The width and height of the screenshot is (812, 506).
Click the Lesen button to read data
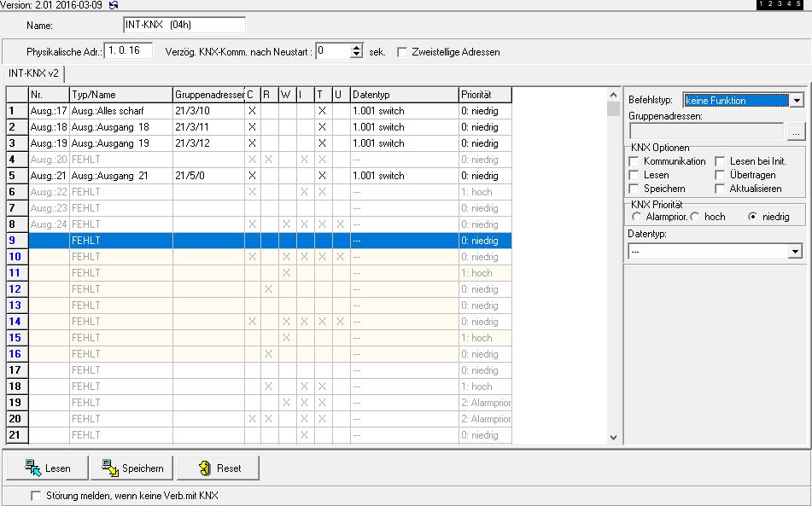(48, 468)
